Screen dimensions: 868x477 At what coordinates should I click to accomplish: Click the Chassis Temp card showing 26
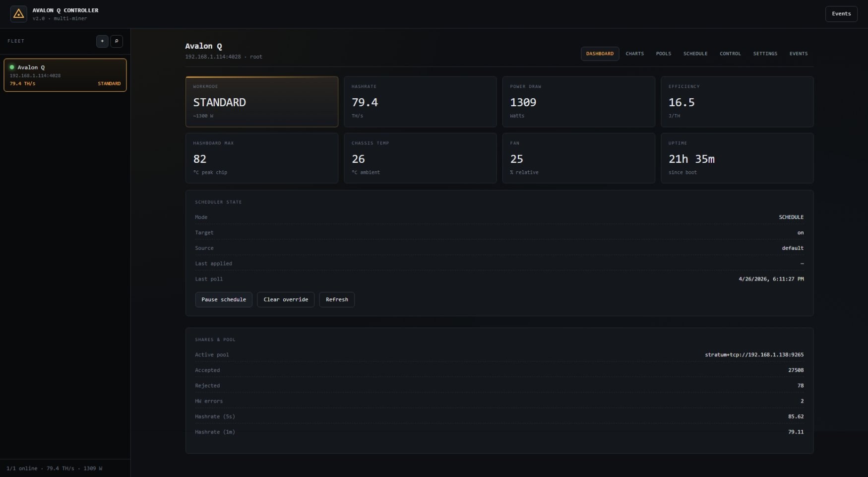420,158
